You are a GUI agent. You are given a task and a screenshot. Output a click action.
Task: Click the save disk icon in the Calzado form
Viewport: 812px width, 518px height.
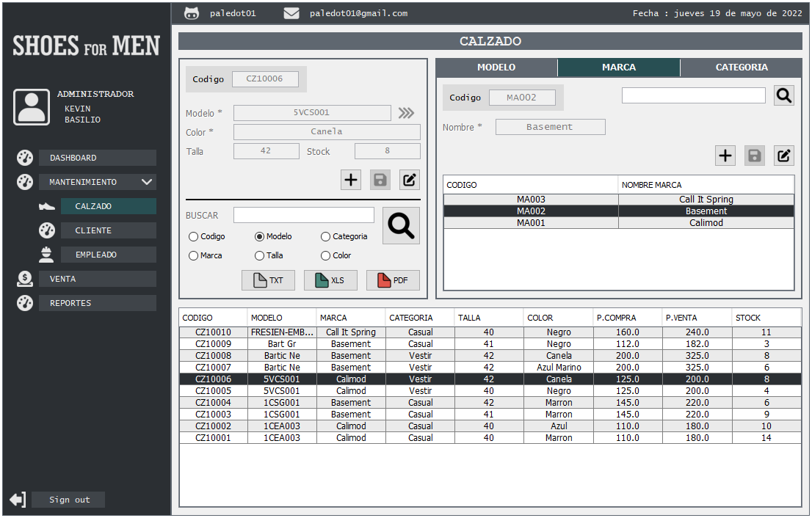coord(380,180)
